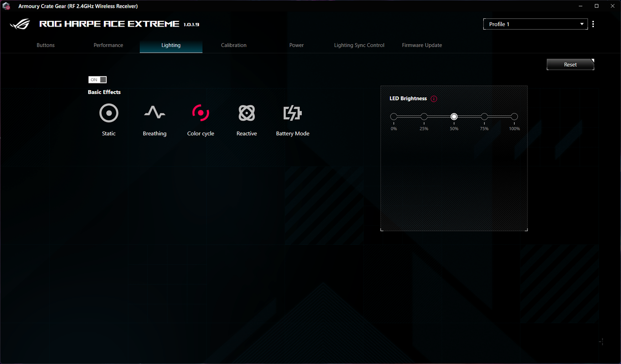The height and width of the screenshot is (364, 621).
Task: Select the Static lighting effect icon
Action: point(109,113)
